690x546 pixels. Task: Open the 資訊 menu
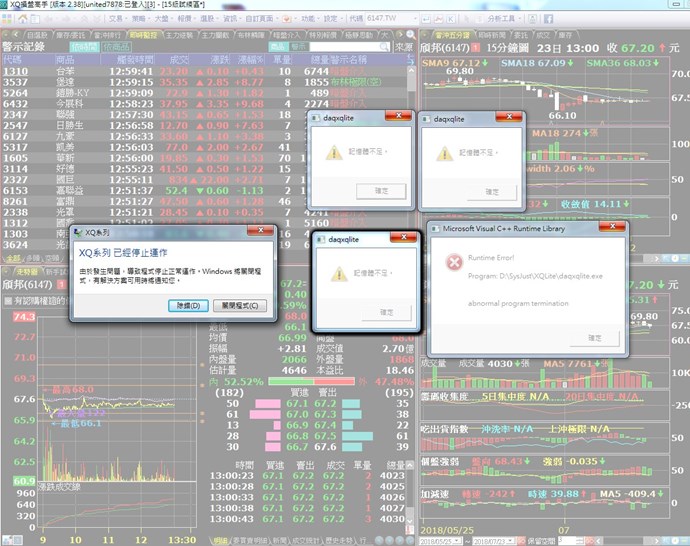point(232,18)
